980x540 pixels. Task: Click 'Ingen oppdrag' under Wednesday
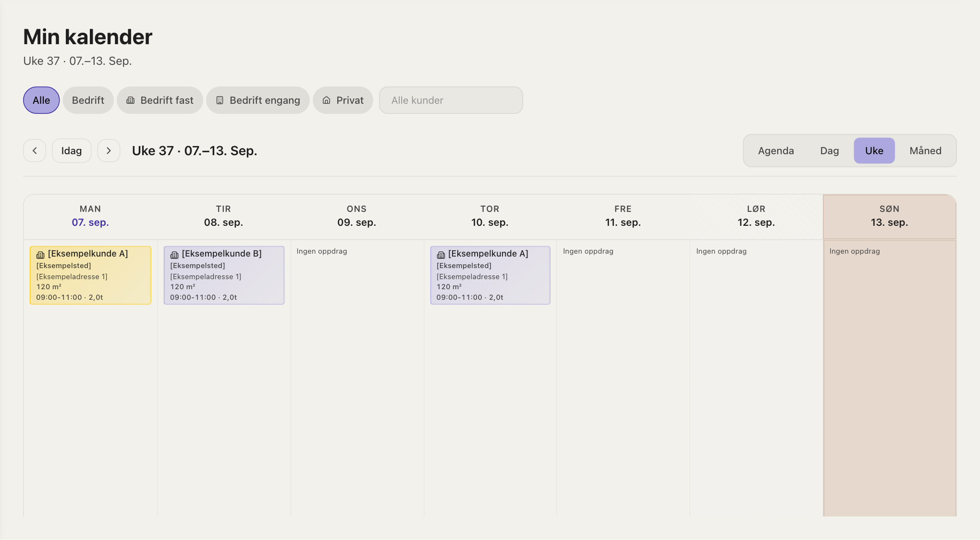point(322,251)
